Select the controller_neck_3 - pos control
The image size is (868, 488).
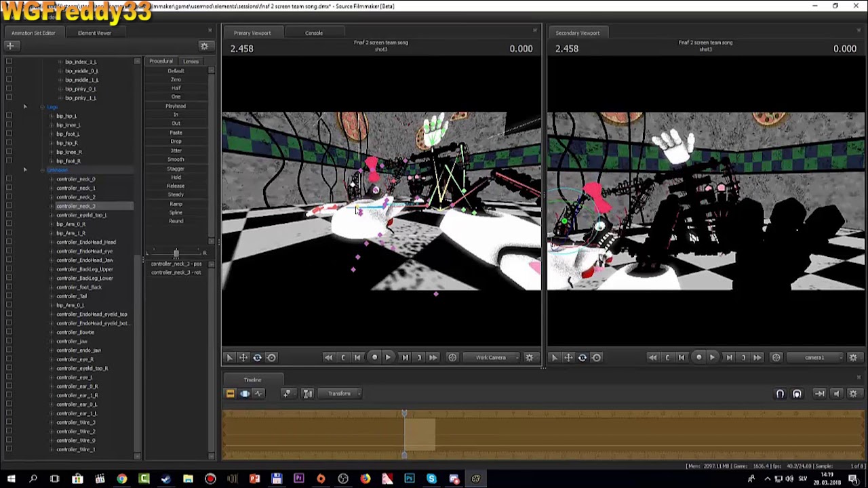pos(176,264)
